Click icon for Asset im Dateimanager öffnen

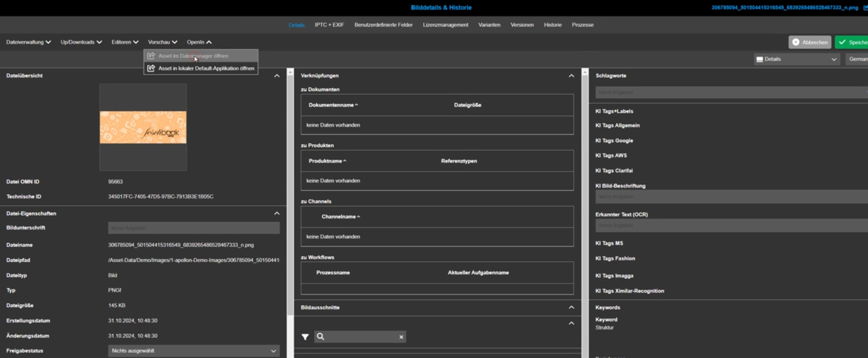151,56
